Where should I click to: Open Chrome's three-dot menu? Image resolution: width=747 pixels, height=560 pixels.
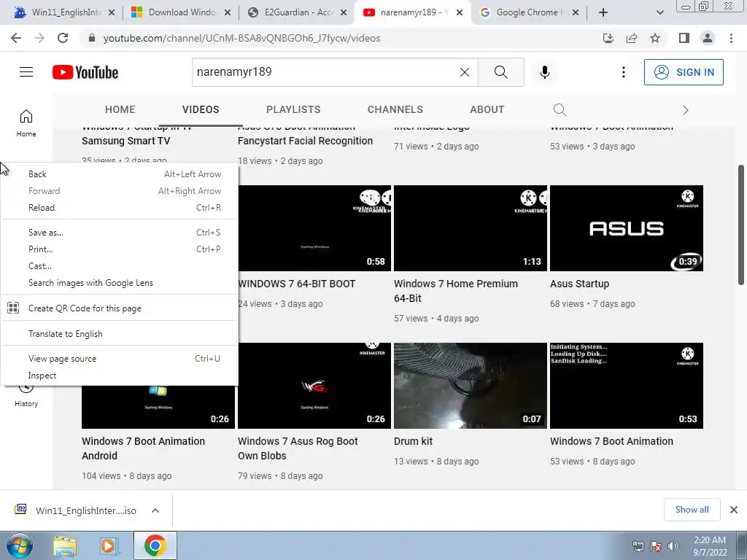pos(731,38)
